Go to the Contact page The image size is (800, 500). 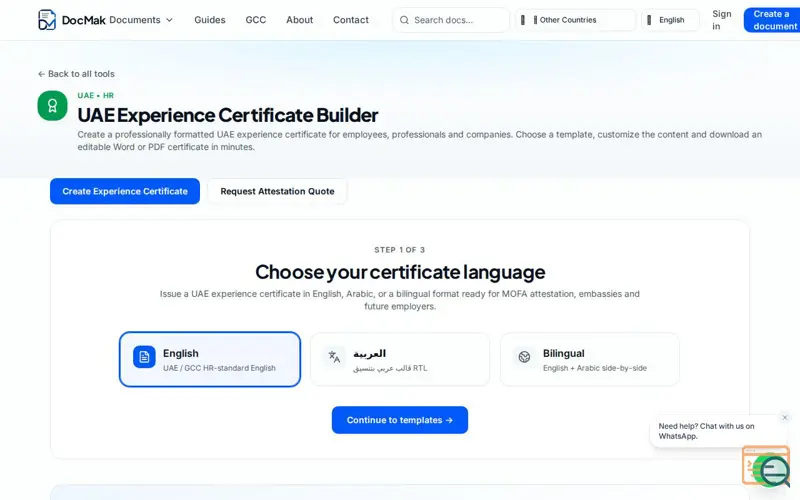(x=351, y=20)
